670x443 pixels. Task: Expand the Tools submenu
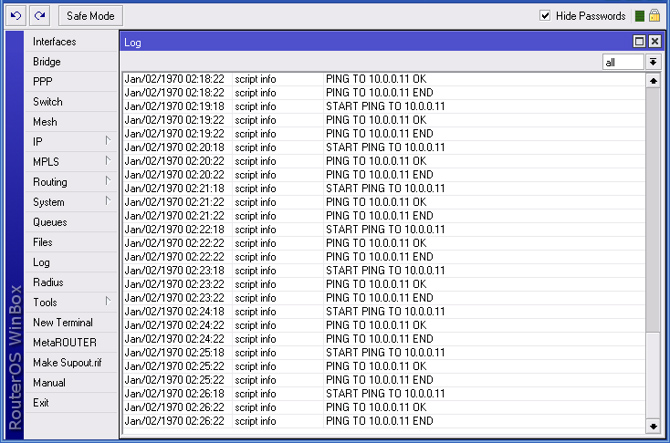(70, 302)
